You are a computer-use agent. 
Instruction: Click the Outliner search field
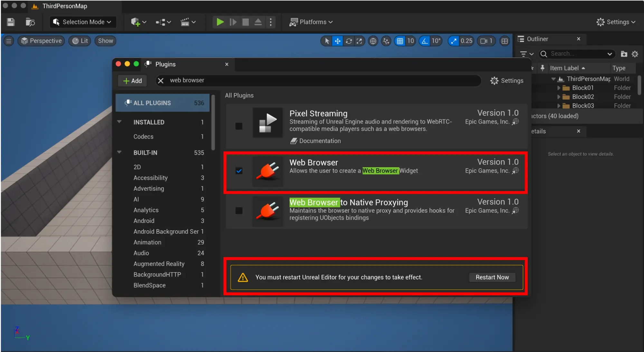(577, 54)
